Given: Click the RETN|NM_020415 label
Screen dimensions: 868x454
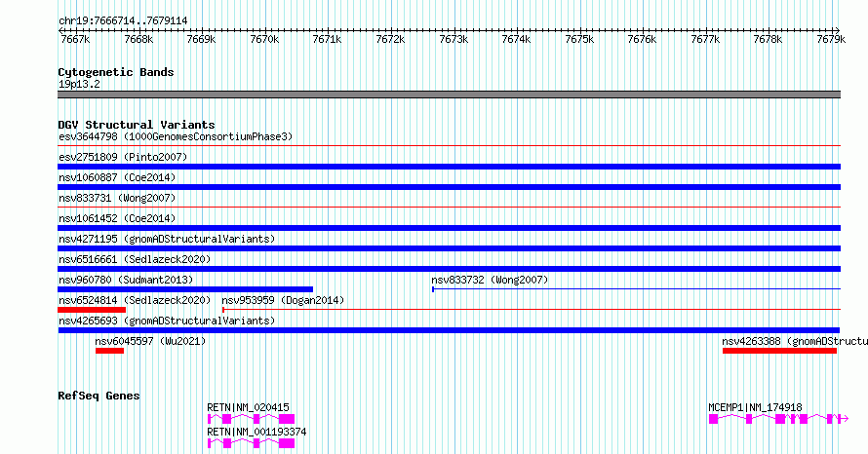Looking at the screenshot, I should [248, 407].
